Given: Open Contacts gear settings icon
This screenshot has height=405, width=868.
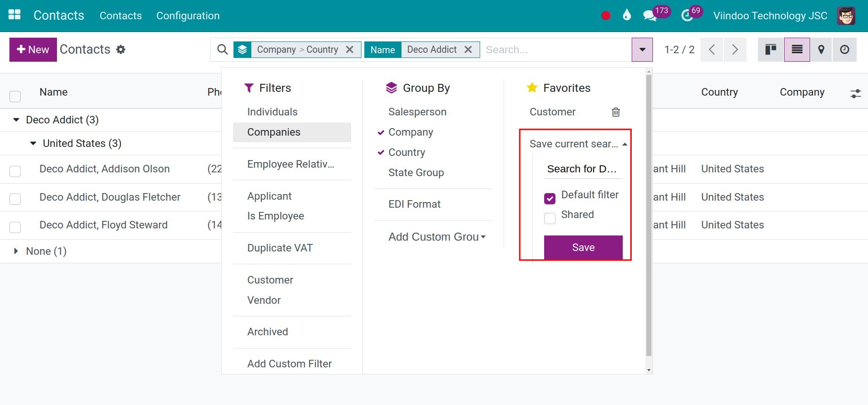Looking at the screenshot, I should (121, 49).
